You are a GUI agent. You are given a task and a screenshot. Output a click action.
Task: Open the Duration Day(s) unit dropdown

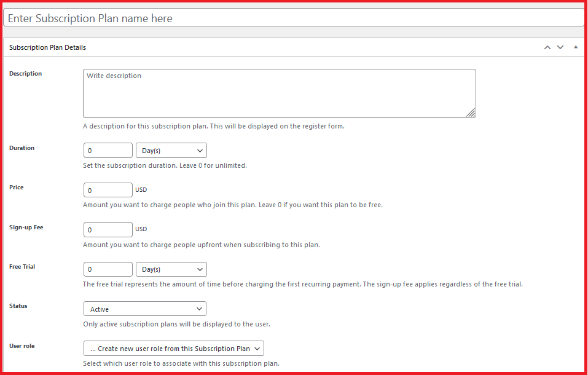(x=171, y=151)
